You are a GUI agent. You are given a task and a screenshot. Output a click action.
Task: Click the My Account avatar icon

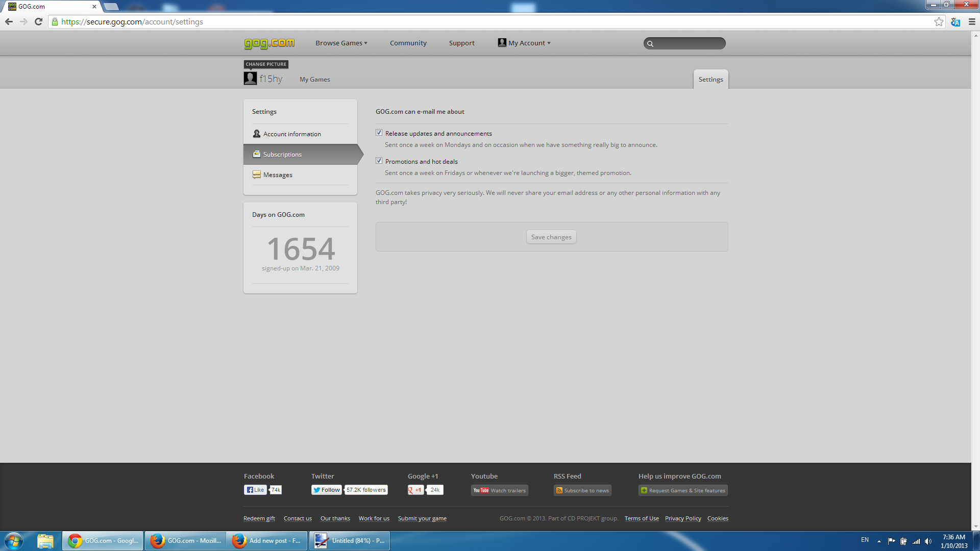(502, 43)
